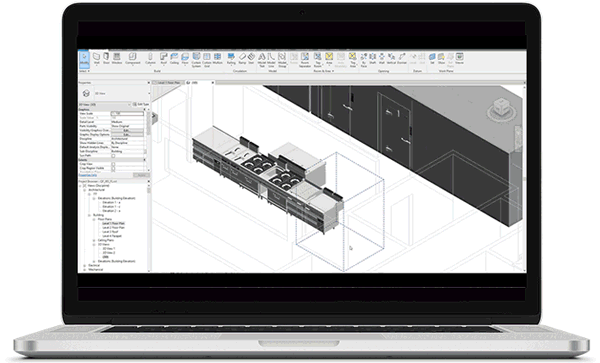Viewport: 600px width, 363px height.
Task: Toggle the Sun Path checkbox
Action: [x=113, y=156]
